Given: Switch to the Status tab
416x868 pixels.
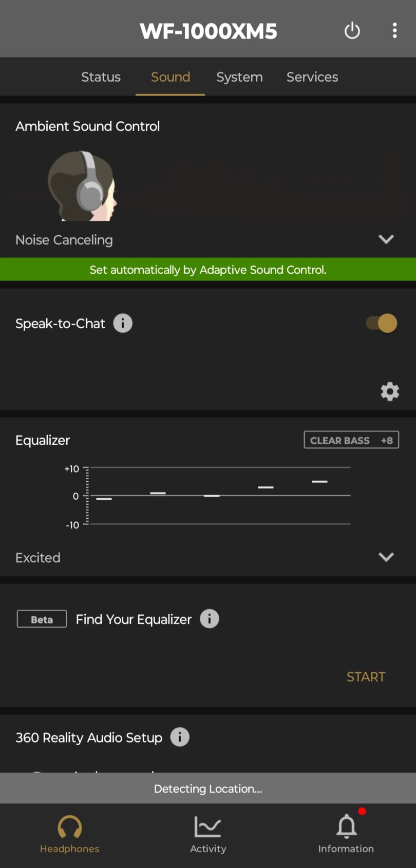Looking at the screenshot, I should click(x=101, y=77).
